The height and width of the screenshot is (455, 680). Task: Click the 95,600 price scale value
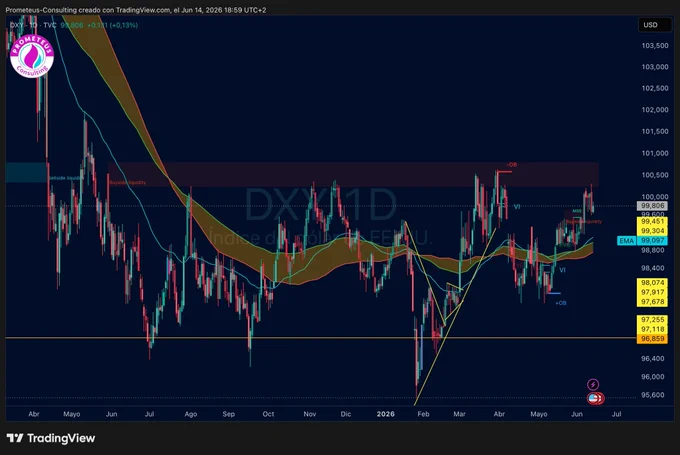[x=652, y=395]
